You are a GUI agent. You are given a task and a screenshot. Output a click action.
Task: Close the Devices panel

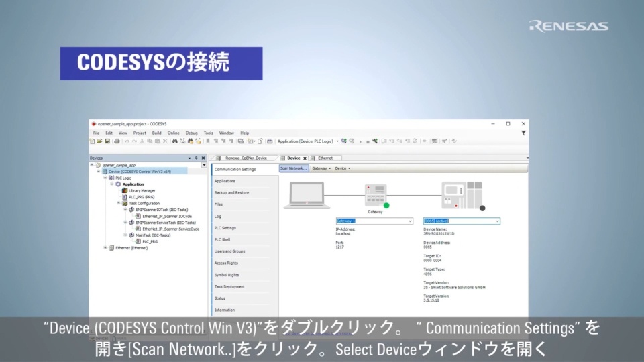203,158
